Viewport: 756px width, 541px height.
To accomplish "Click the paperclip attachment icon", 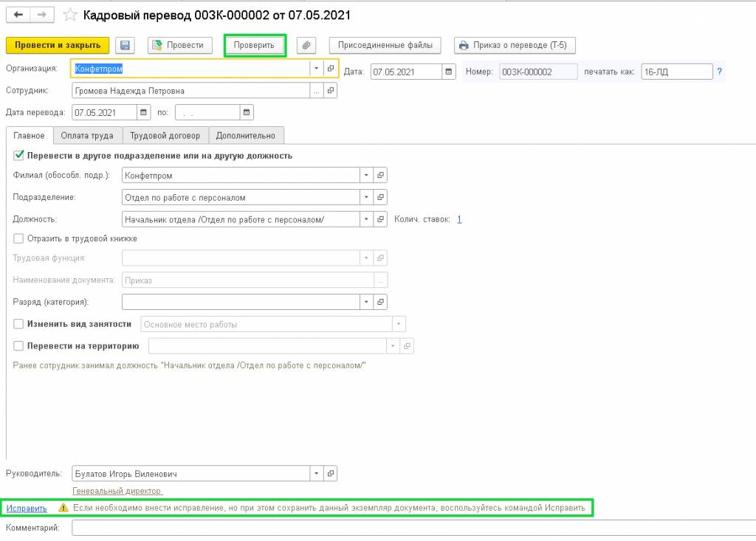I will pyautogui.click(x=307, y=45).
